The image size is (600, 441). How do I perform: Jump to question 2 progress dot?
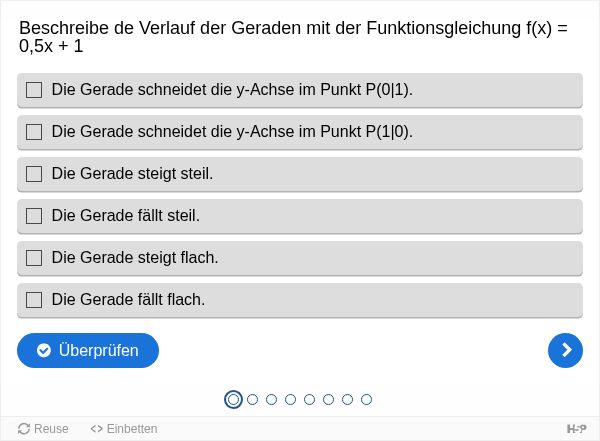pos(253,400)
